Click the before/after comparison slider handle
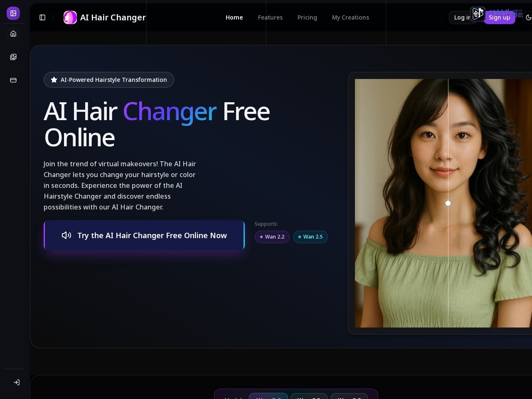Image resolution: width=532 pixels, height=399 pixels. (448, 203)
